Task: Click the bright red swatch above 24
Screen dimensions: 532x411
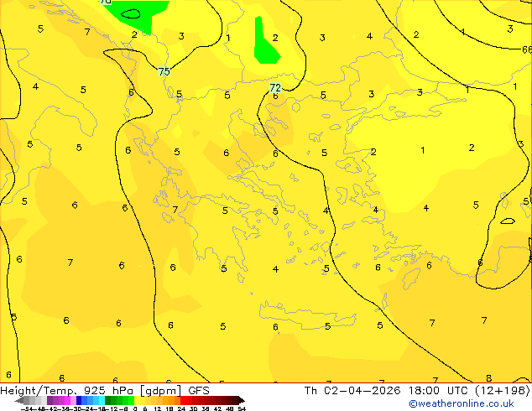Action: 183,400
